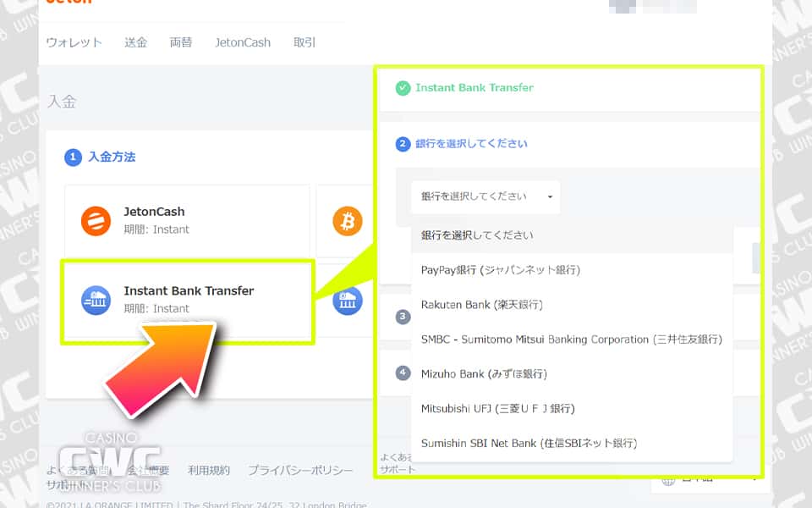
Task: Click the green checkmark beside Instant Bank Transfer
Action: (x=403, y=88)
